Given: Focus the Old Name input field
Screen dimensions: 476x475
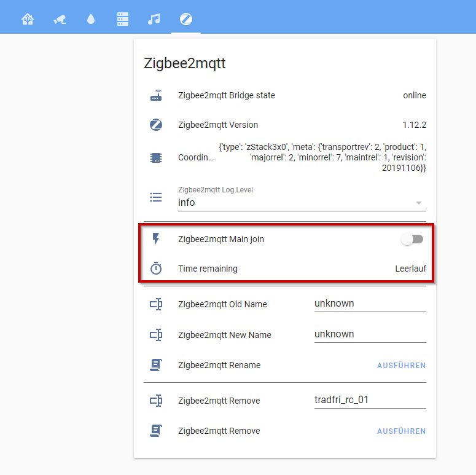Looking at the screenshot, I should [370, 304].
